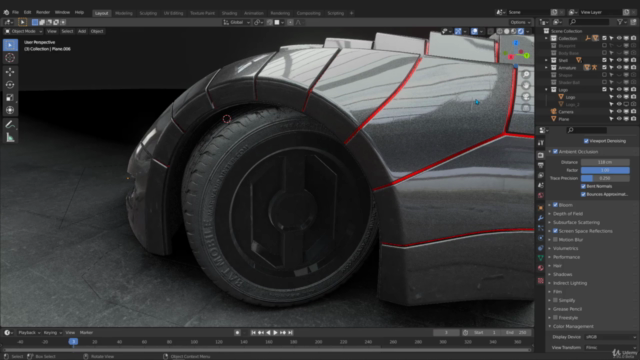640x360 pixels.
Task: Select the Cursor tool in the viewport toolbar
Action: coord(10,58)
